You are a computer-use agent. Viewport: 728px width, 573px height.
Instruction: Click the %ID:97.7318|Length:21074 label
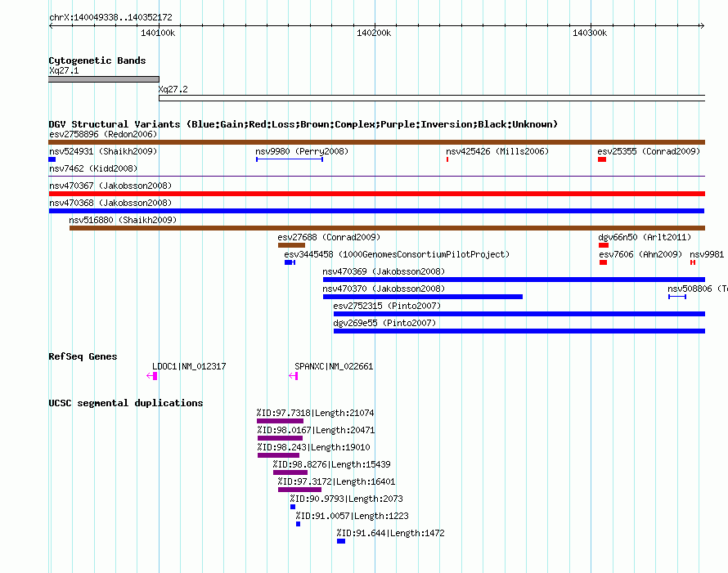315,414
